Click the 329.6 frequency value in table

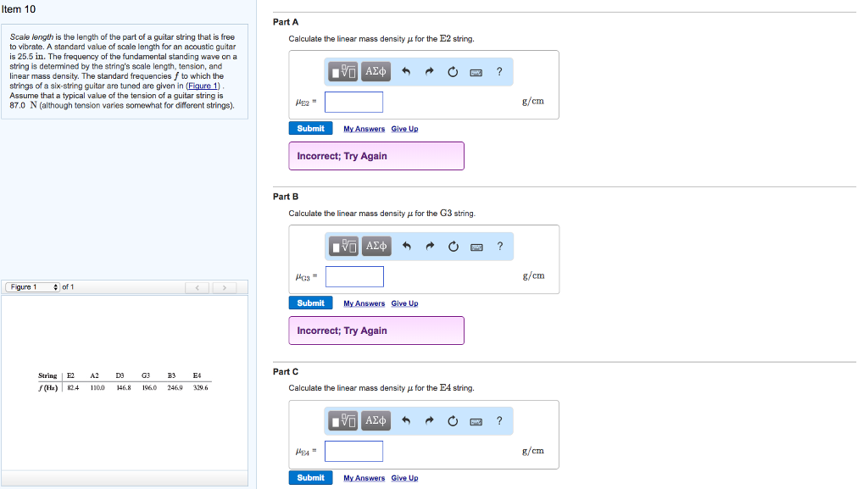(x=200, y=388)
